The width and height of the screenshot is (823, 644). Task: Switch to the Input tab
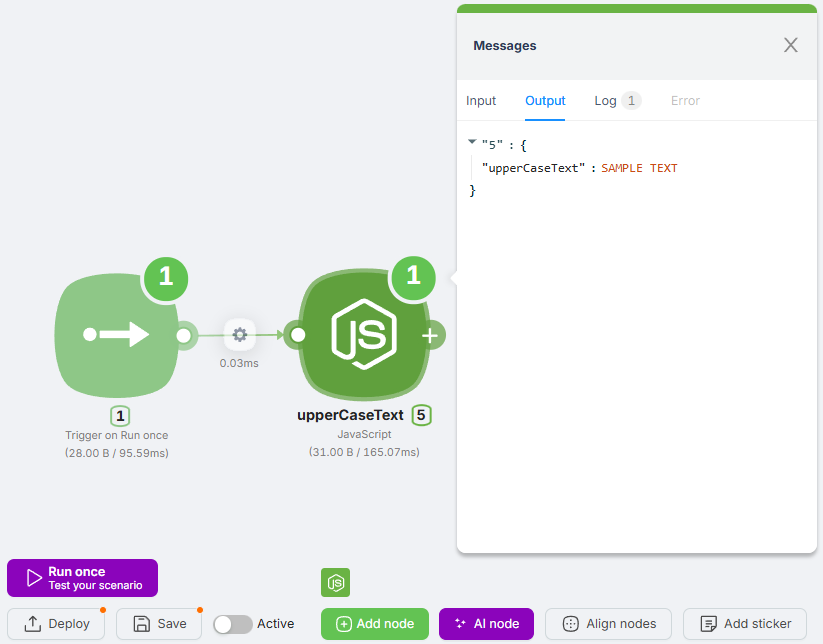pos(481,101)
